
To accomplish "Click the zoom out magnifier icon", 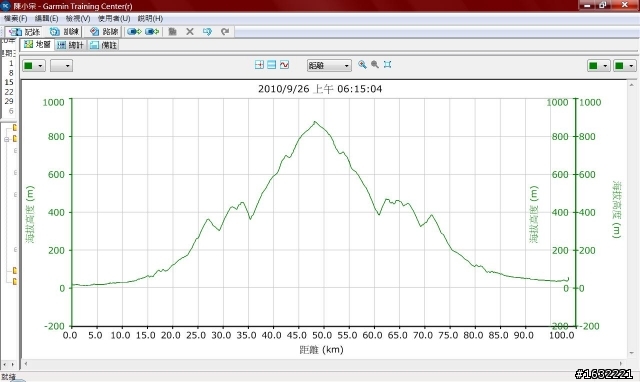I will coord(375,64).
